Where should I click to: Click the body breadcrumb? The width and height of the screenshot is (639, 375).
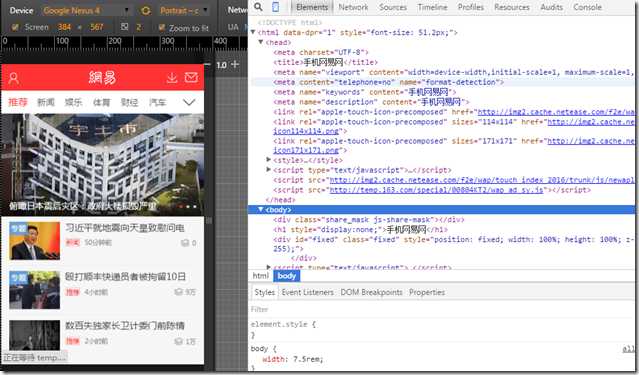coord(286,276)
